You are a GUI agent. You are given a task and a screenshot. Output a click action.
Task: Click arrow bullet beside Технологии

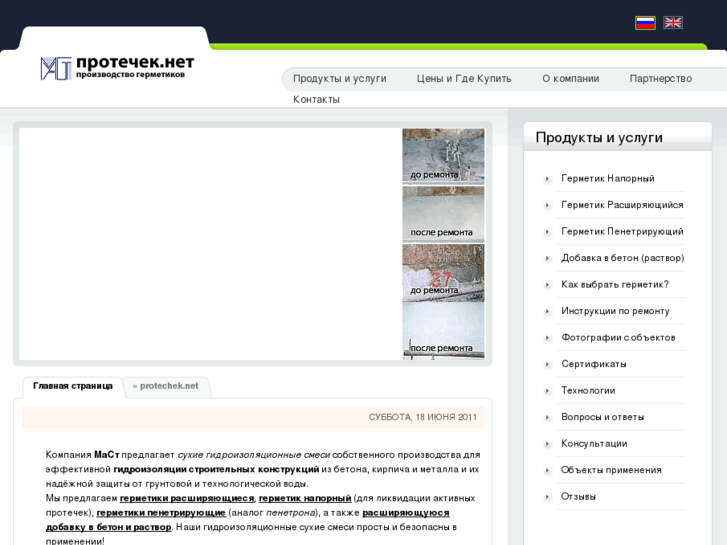tap(548, 391)
